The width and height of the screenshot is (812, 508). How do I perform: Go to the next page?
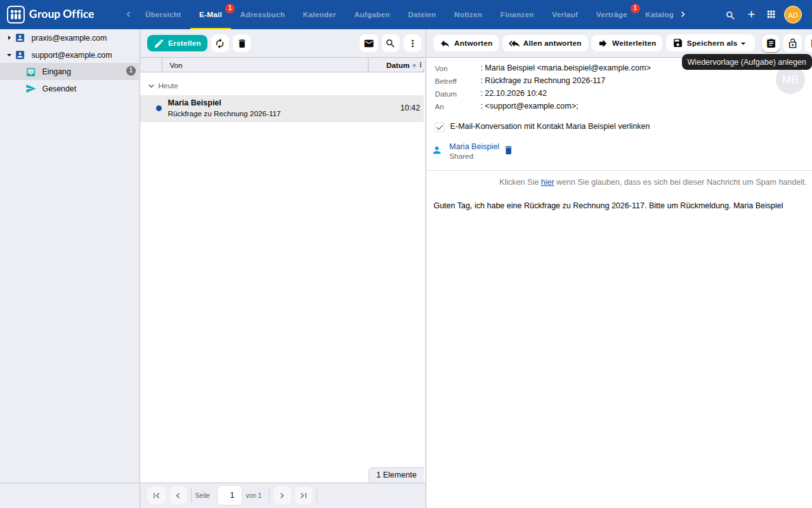coord(282,495)
